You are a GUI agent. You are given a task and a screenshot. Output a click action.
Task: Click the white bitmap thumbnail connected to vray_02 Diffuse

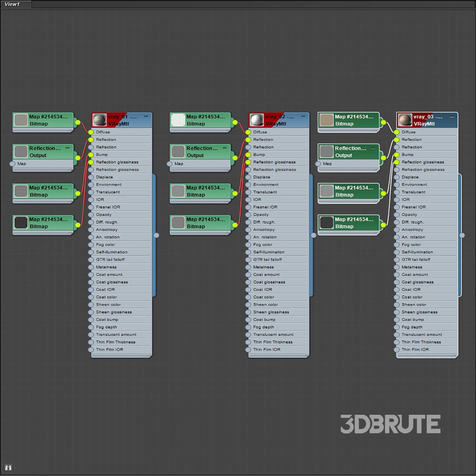click(x=178, y=120)
